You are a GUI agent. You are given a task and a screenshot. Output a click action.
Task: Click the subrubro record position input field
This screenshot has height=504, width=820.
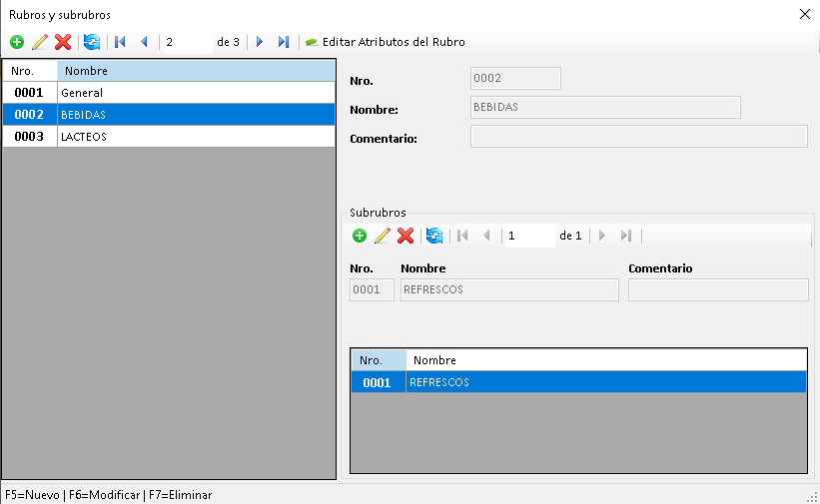click(x=529, y=236)
